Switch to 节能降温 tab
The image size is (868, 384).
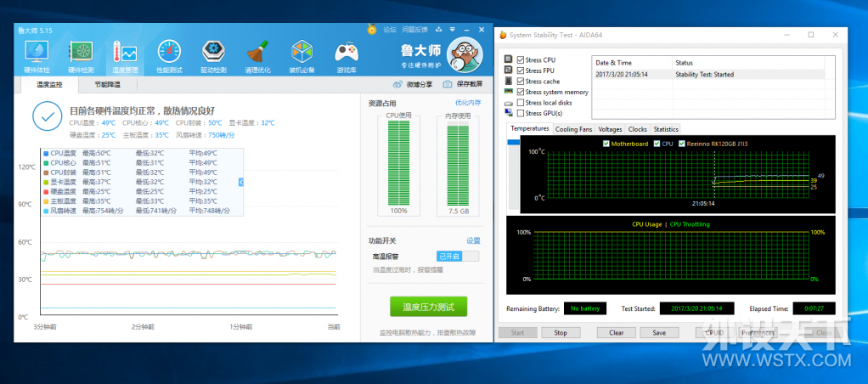click(107, 84)
